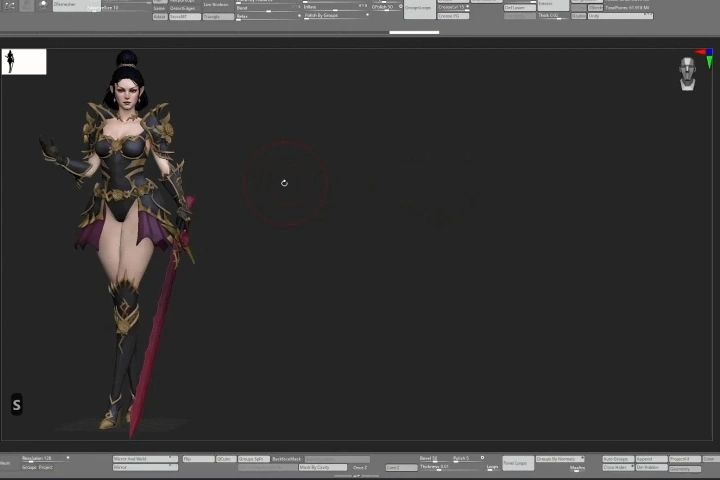The image size is (720, 480).
Task: Click the Extract button
Action: [x=553, y=4]
